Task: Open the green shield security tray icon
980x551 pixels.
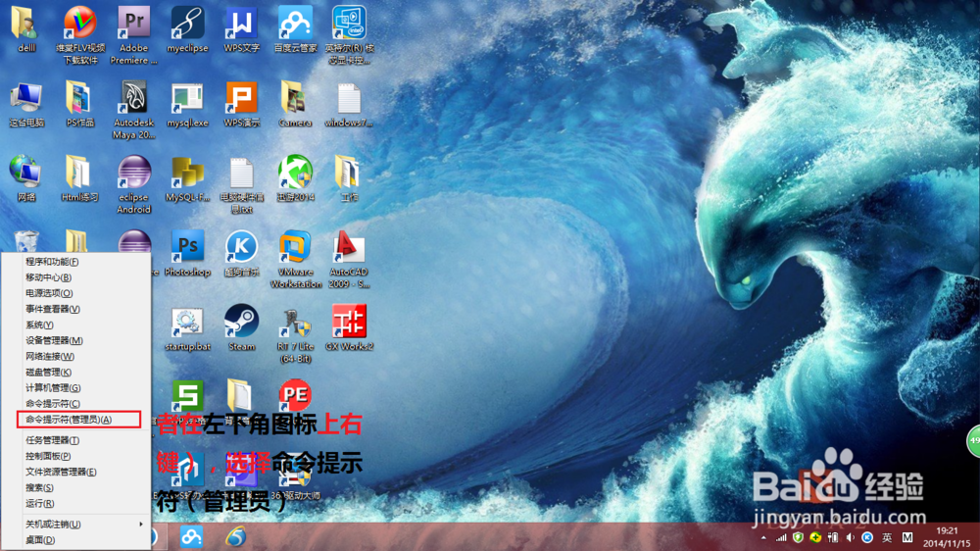Action: pyautogui.click(x=798, y=537)
